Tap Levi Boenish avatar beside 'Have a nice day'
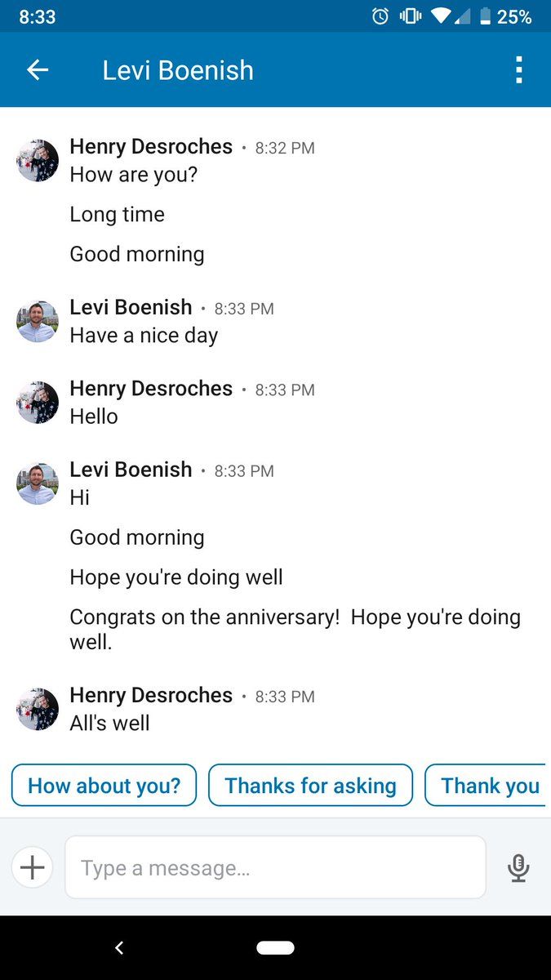This screenshot has width=551, height=980. 38,321
